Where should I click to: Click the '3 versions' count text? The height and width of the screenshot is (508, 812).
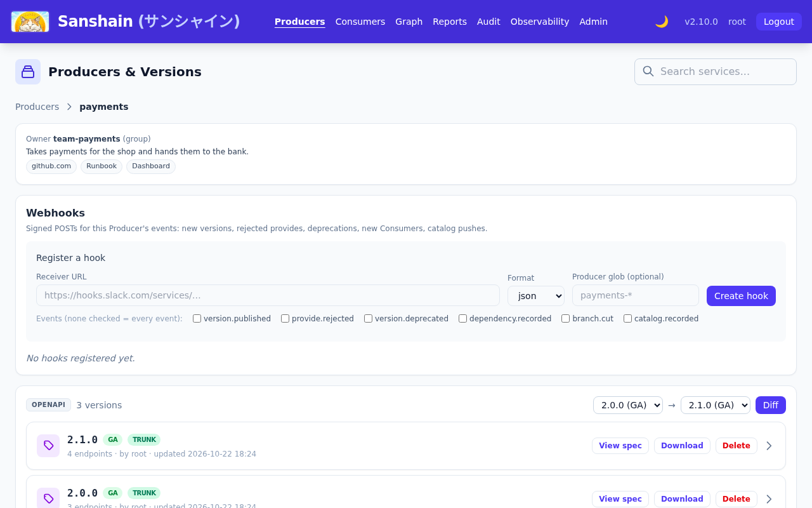[x=99, y=405]
